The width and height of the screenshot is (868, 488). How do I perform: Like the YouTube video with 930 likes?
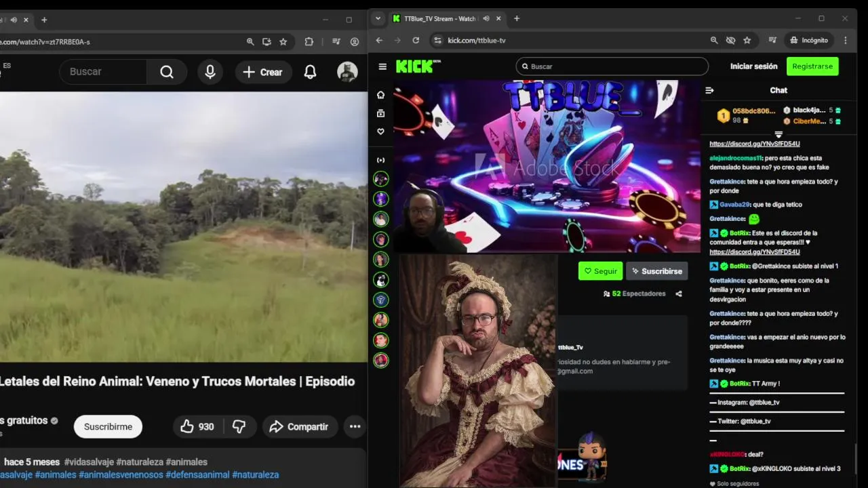197,427
